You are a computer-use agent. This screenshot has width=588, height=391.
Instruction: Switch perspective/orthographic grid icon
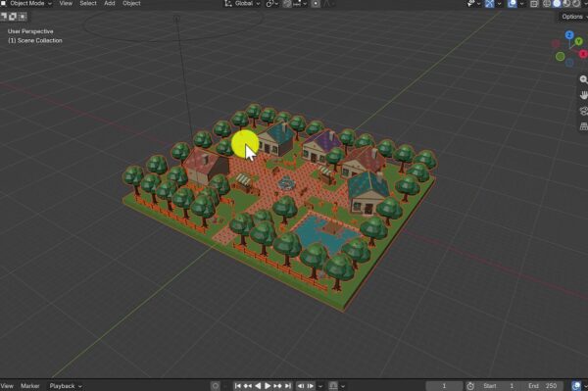[583, 126]
